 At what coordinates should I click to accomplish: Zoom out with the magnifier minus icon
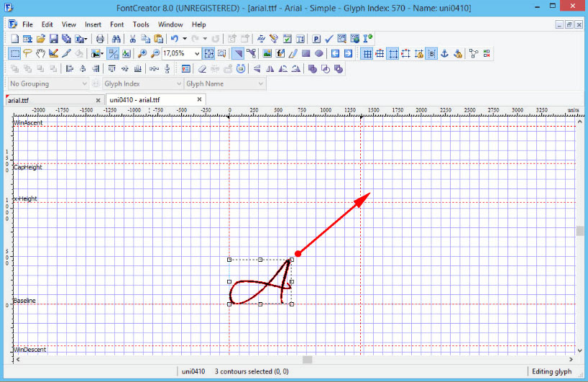click(155, 54)
